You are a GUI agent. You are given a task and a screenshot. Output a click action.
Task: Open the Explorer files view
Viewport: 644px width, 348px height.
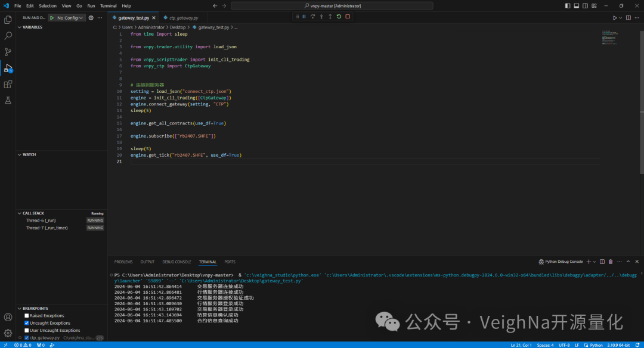(x=8, y=20)
